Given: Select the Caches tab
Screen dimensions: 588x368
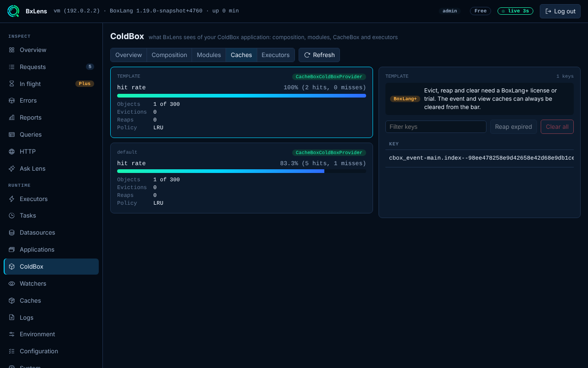Looking at the screenshot, I should [241, 55].
